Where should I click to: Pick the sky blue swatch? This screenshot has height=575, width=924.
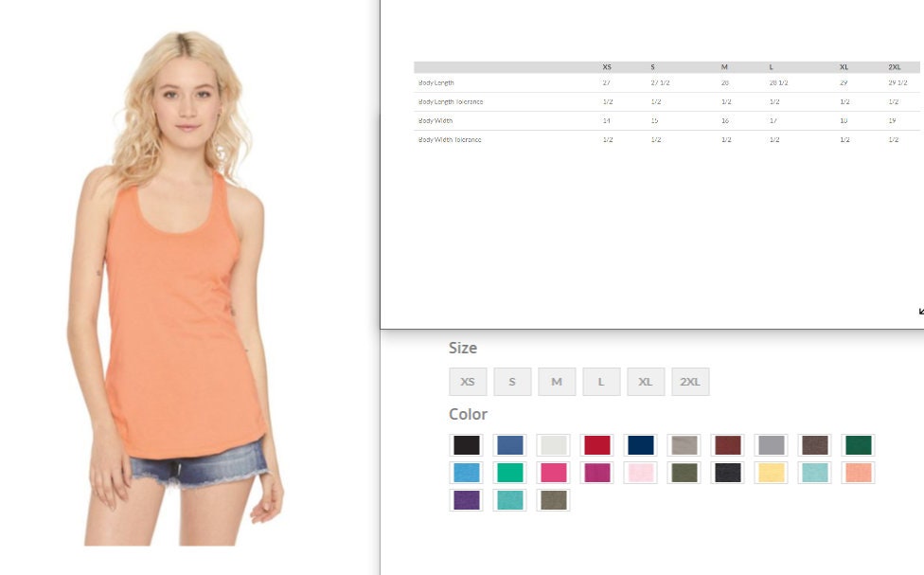467,473
